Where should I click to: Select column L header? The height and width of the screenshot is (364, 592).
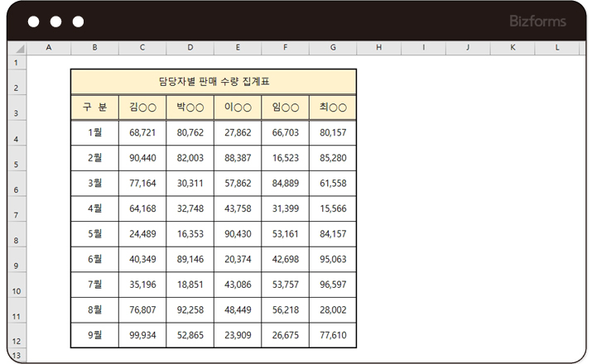pyautogui.click(x=557, y=48)
